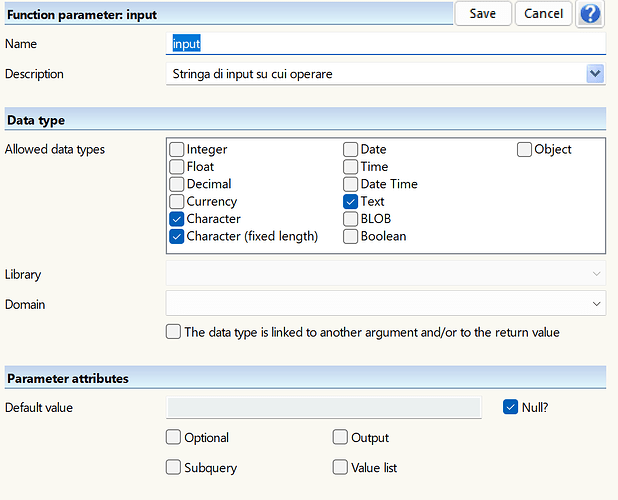Enable the Integer data type checkbox
Screen dimensions: 618x500
[177, 150]
